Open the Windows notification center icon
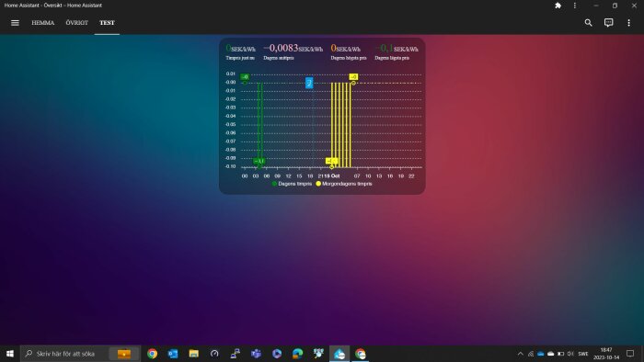The height and width of the screenshot is (362, 644). (630, 354)
